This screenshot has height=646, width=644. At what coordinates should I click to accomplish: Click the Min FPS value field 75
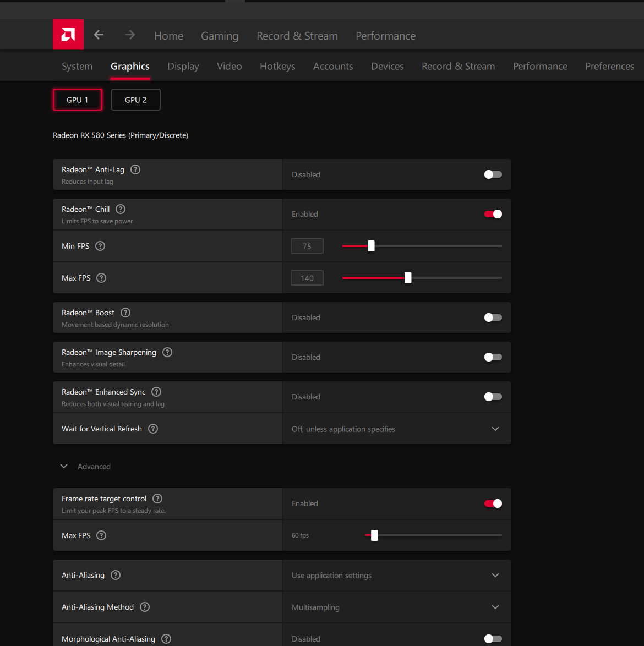pyautogui.click(x=307, y=246)
